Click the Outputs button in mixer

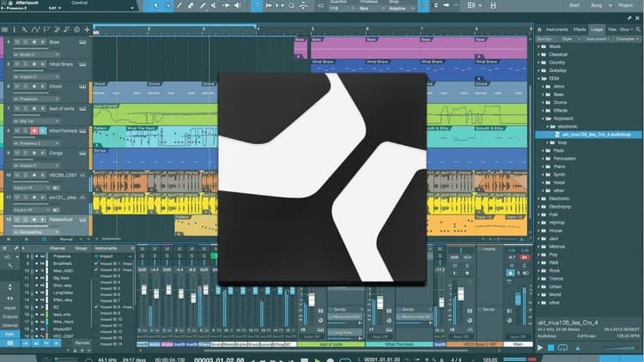click(9, 317)
